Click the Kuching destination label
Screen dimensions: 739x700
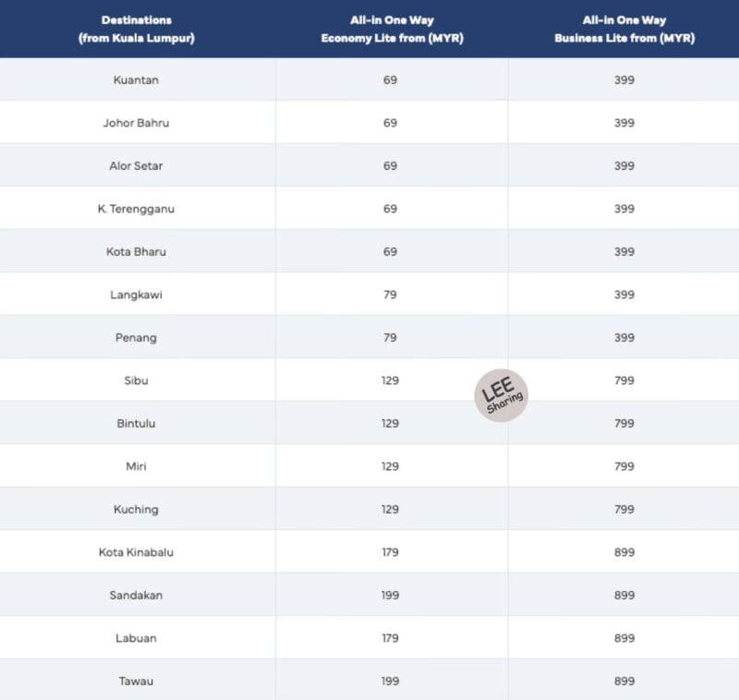pyautogui.click(x=136, y=509)
